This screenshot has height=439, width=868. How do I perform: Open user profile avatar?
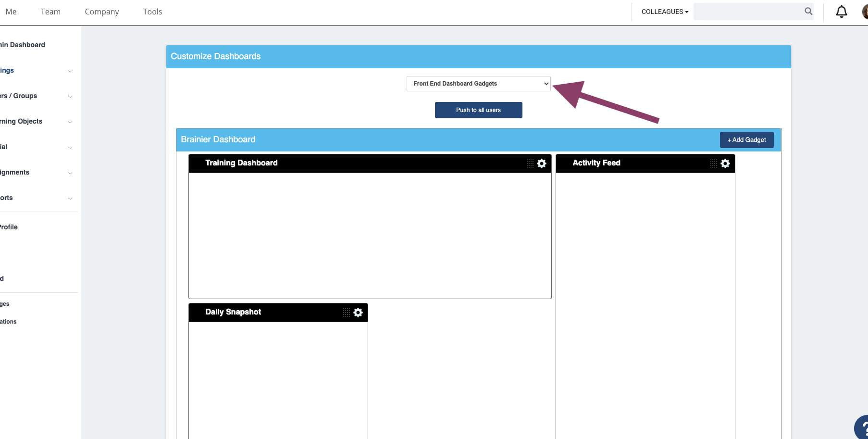[x=865, y=12]
